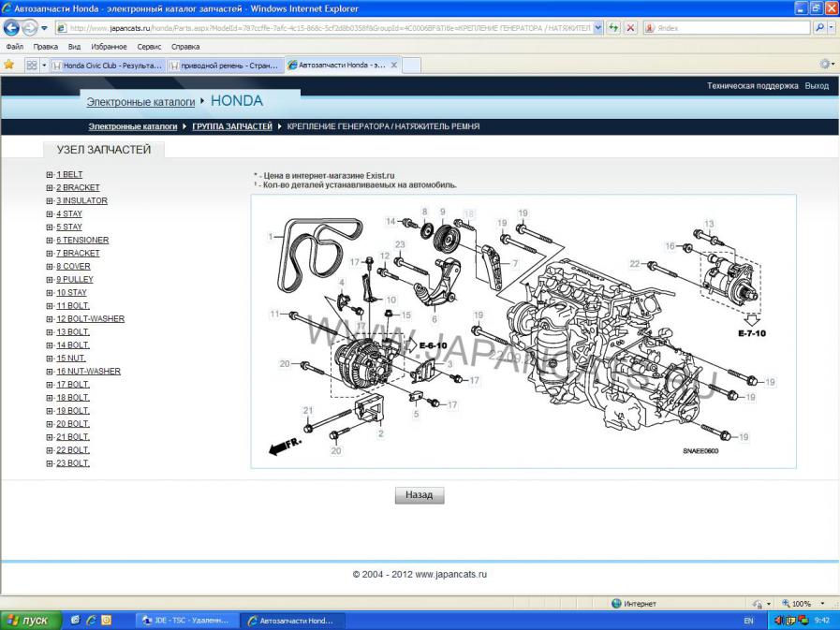
Task: Click the Выход link
Action: [x=817, y=86]
